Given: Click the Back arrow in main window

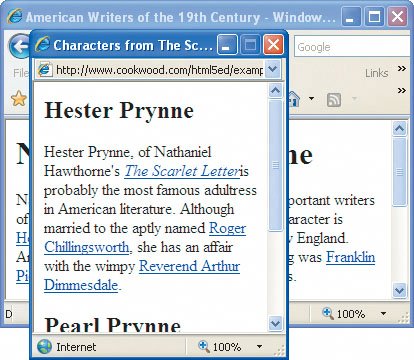Looking at the screenshot, I should coord(19,46).
